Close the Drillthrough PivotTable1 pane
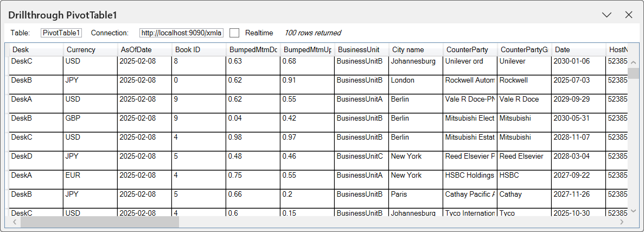Viewport: 644px width, 232px height. coord(629,15)
